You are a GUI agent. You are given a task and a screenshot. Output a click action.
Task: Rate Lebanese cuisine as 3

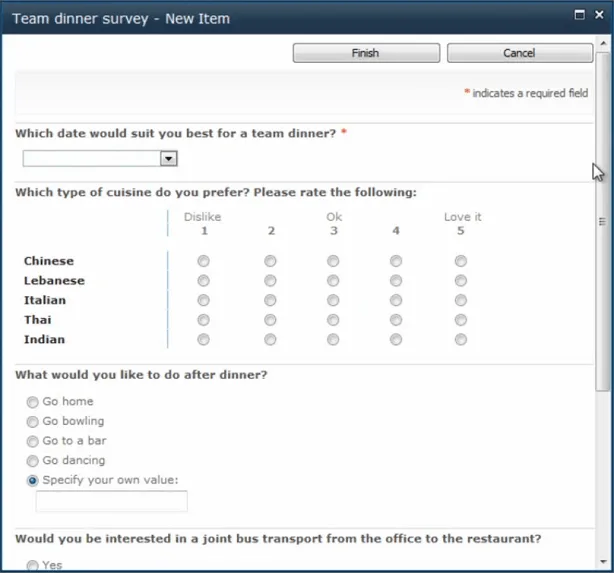(333, 280)
